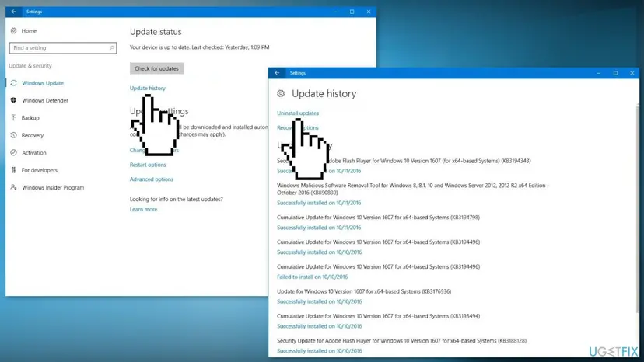Open Advanced options link

click(x=152, y=179)
